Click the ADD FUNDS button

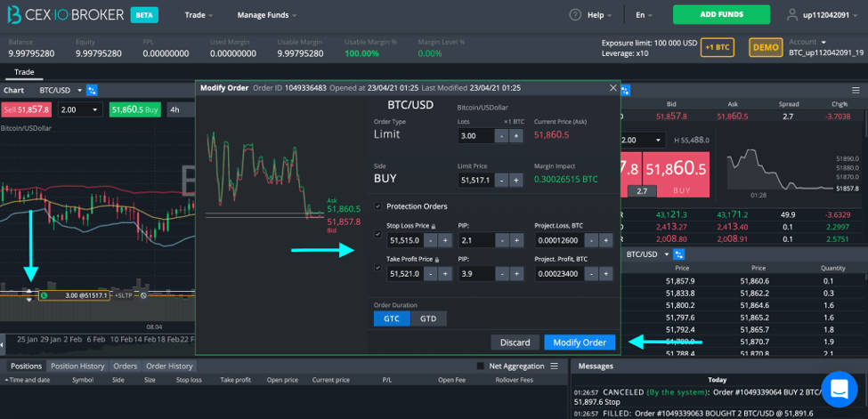[x=721, y=14]
